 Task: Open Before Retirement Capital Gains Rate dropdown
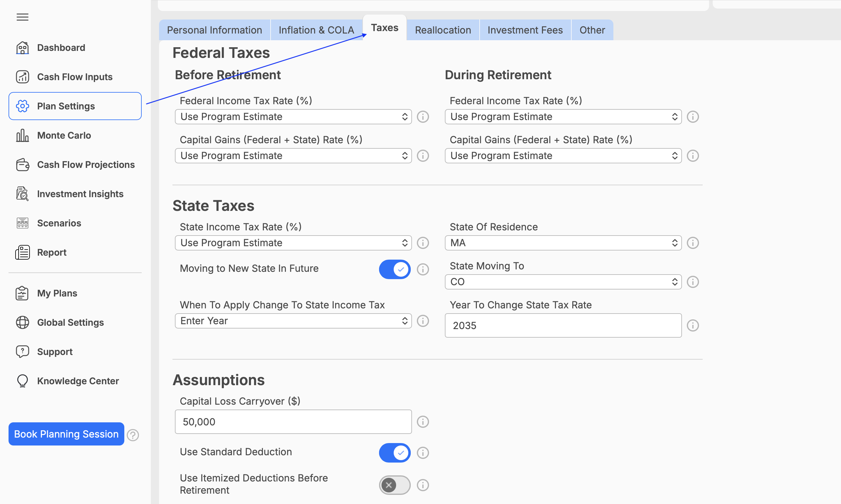click(293, 155)
